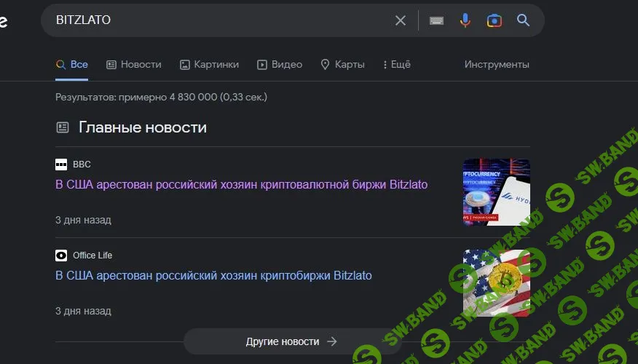Expand the Инструменты search tools
The image size is (638, 364).
(497, 64)
